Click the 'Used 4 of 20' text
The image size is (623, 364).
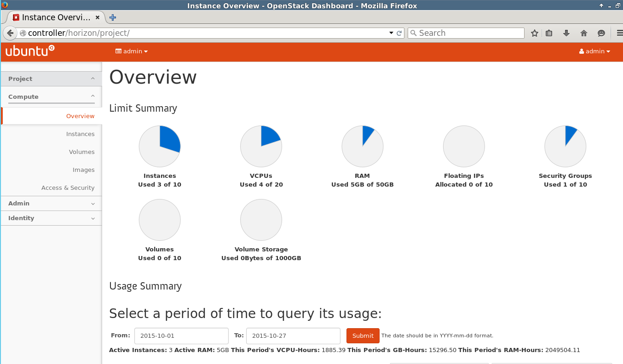[261, 184]
